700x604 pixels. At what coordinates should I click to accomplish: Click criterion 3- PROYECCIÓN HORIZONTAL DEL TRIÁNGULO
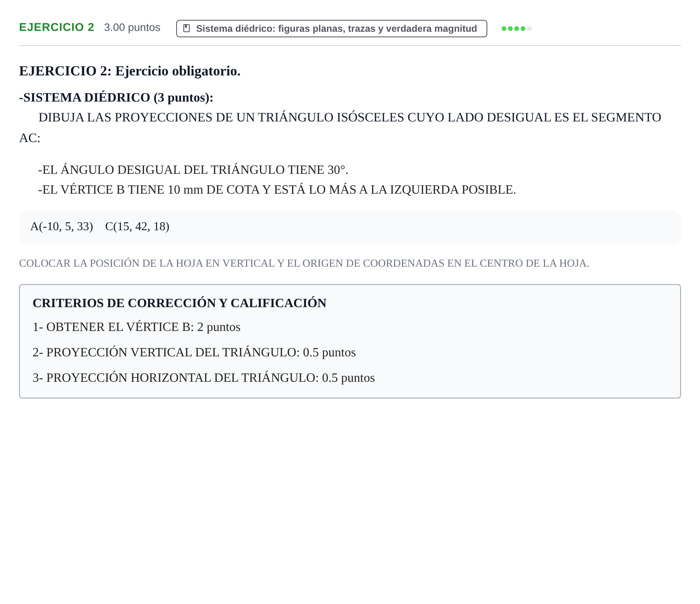pos(204,378)
